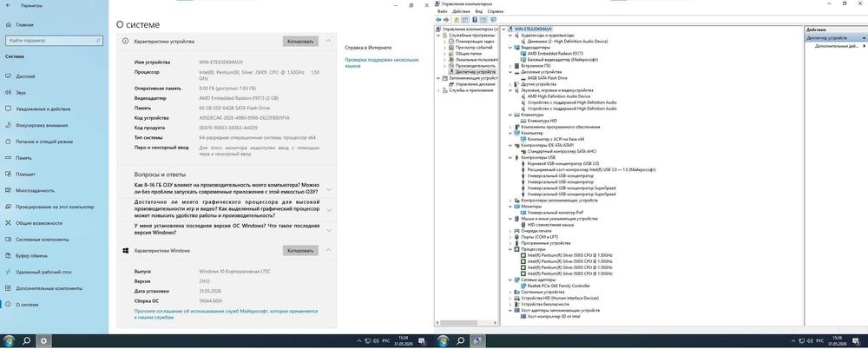Click the Computer Management icon on the right taskbar
This screenshot has width=868, height=349.
coord(477,340)
